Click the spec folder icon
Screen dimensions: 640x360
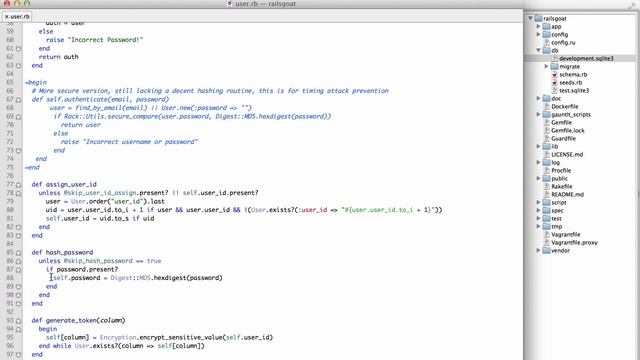(547, 210)
